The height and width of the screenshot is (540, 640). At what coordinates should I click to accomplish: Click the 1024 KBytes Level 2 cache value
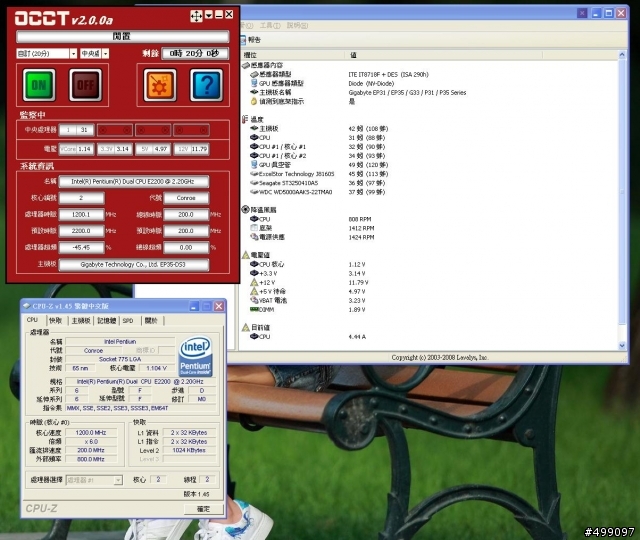189,450
